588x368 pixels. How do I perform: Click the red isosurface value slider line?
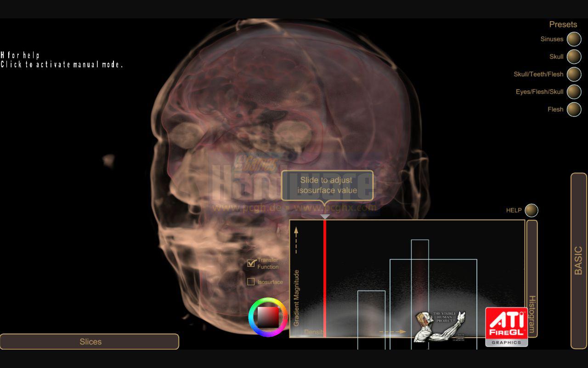325,279
